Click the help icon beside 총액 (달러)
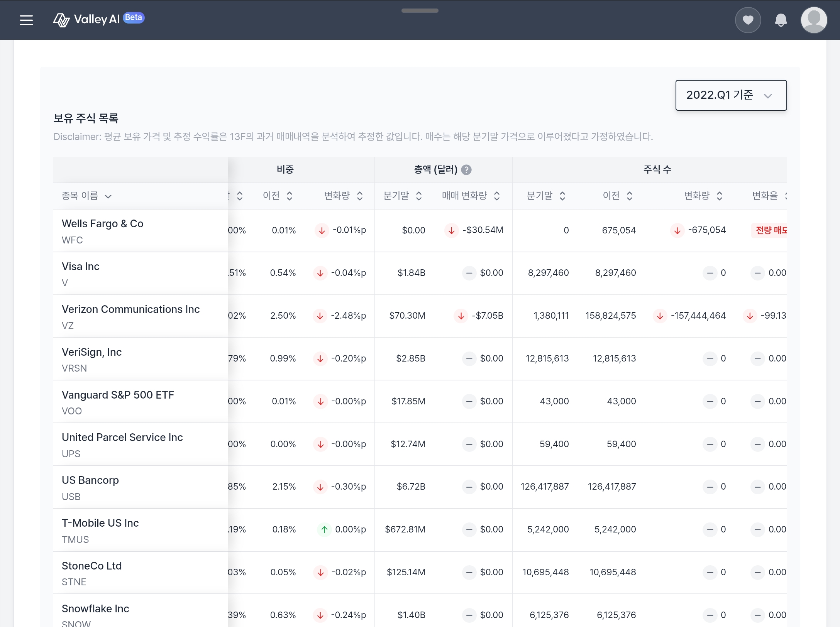This screenshot has height=627, width=840. [466, 170]
